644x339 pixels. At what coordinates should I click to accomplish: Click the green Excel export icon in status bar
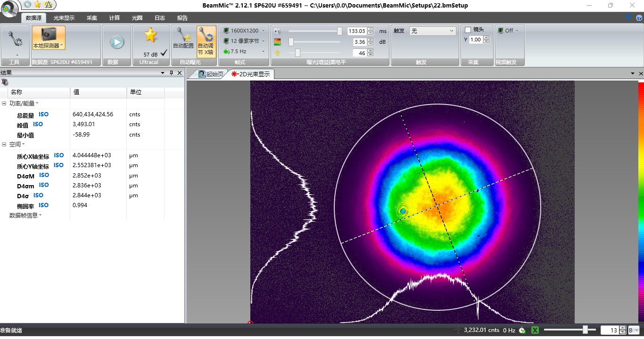(x=535, y=330)
